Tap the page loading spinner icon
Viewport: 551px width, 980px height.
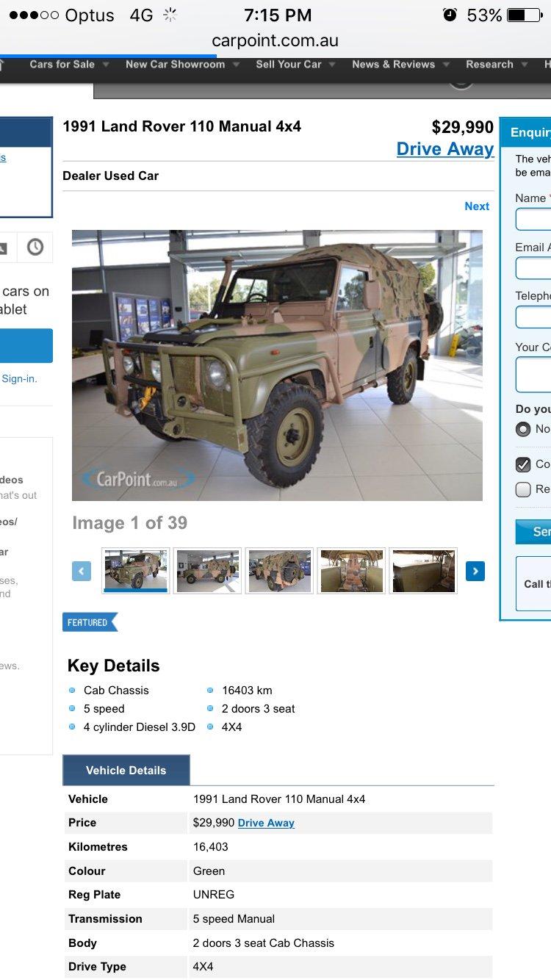170,15
